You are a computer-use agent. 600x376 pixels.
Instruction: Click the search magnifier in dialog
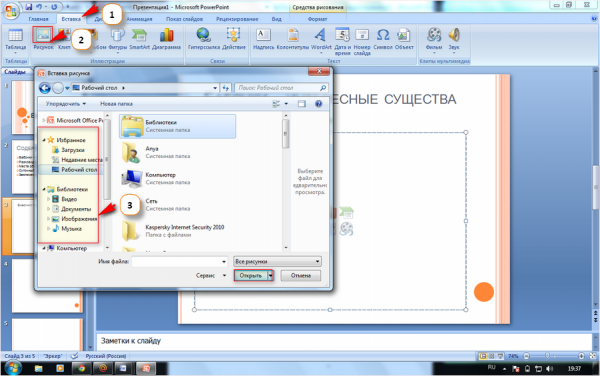pos(323,88)
